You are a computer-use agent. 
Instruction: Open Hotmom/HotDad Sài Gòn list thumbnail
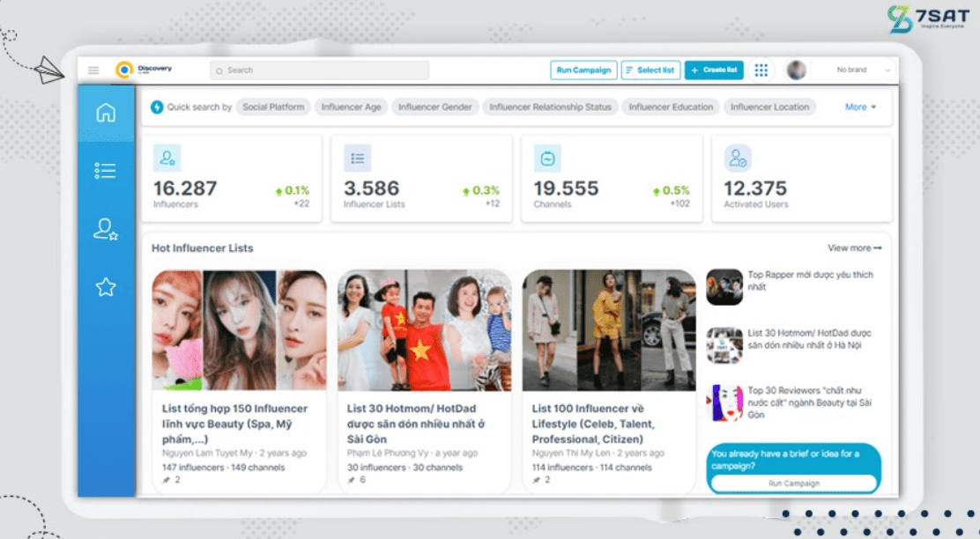pos(425,330)
